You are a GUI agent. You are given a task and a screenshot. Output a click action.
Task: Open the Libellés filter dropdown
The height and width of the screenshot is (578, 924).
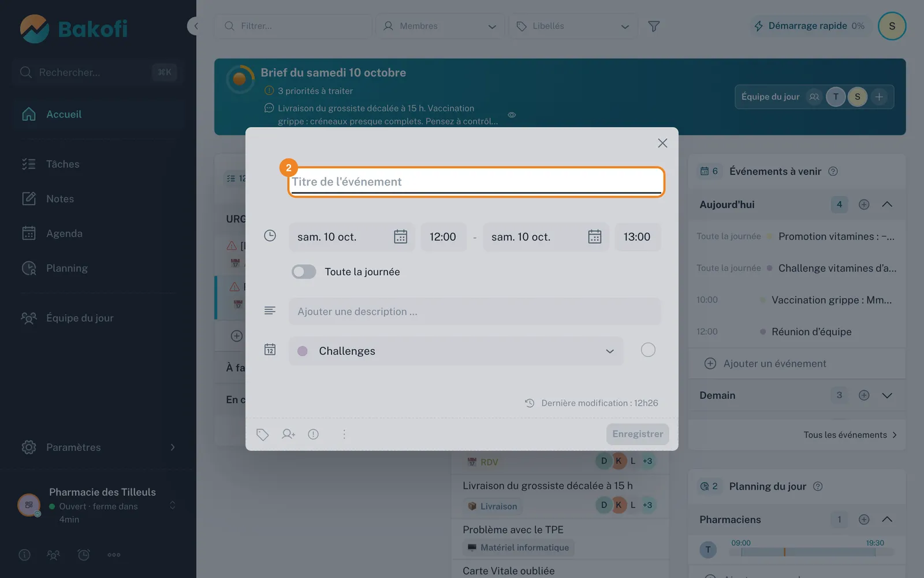tap(573, 26)
